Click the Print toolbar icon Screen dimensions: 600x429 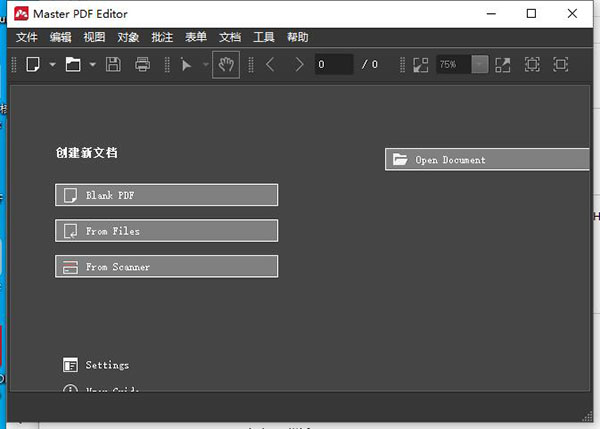(x=142, y=64)
